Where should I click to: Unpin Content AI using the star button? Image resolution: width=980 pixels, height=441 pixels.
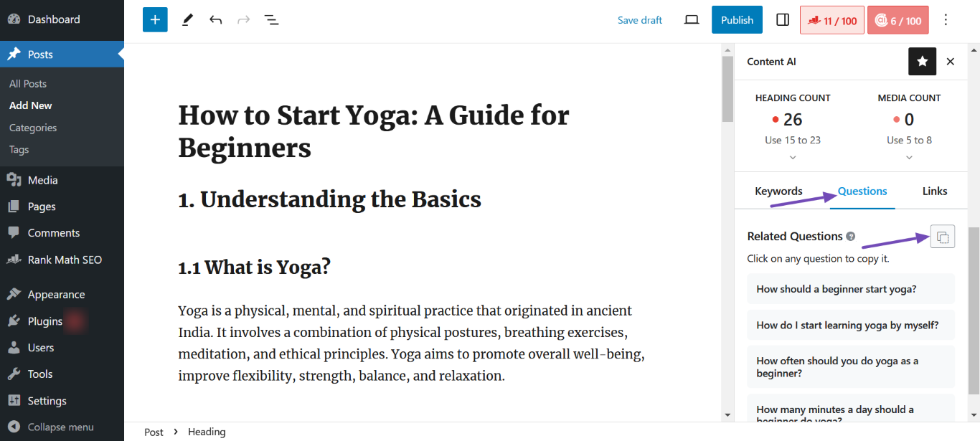[x=922, y=62]
